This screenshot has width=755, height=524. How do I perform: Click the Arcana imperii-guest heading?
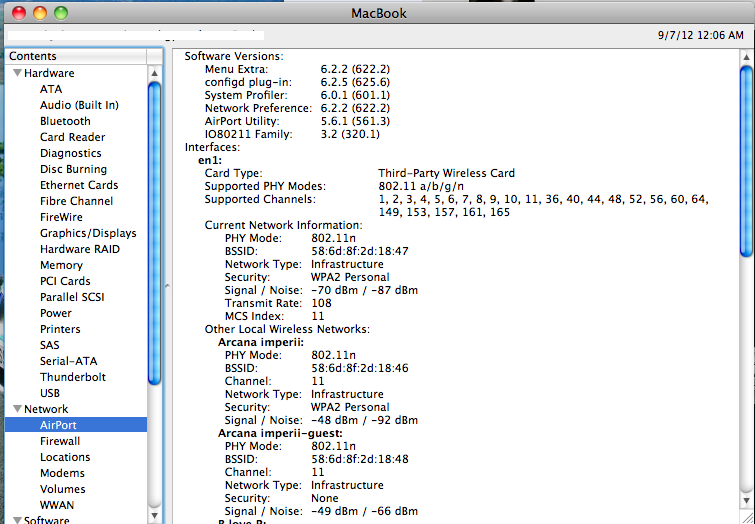pos(280,433)
